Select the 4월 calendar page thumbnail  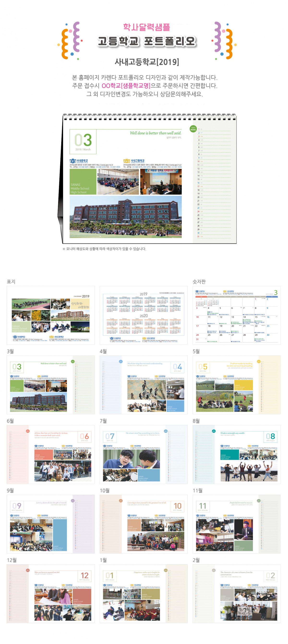coord(144,385)
